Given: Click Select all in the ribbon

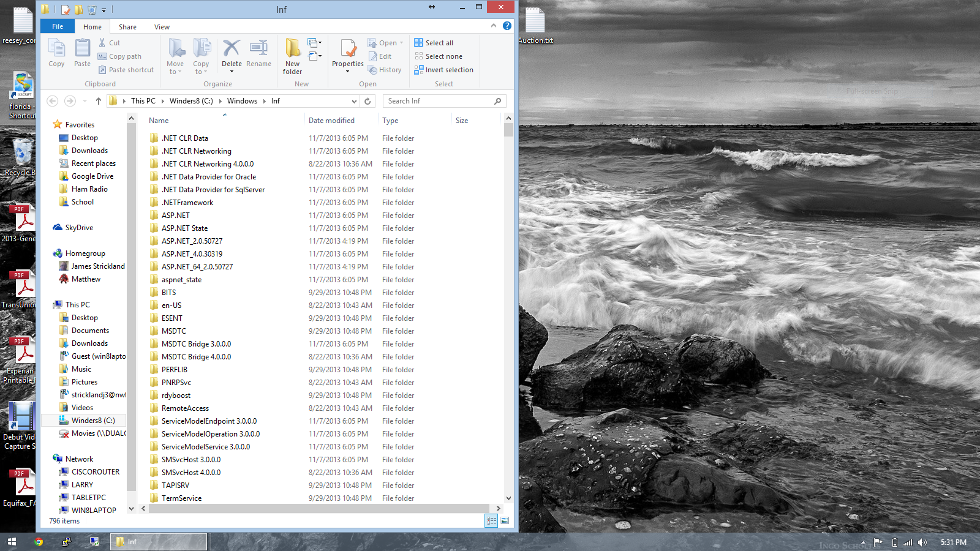Looking at the screenshot, I should pos(434,43).
